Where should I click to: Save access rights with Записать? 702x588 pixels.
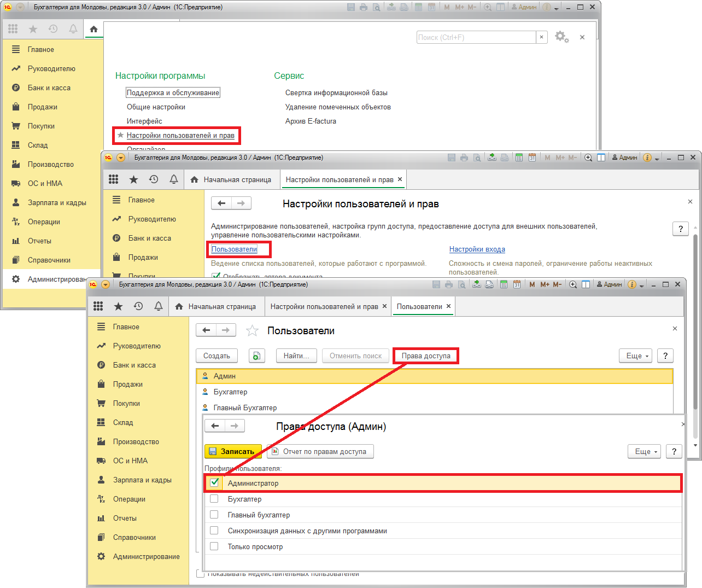click(233, 451)
